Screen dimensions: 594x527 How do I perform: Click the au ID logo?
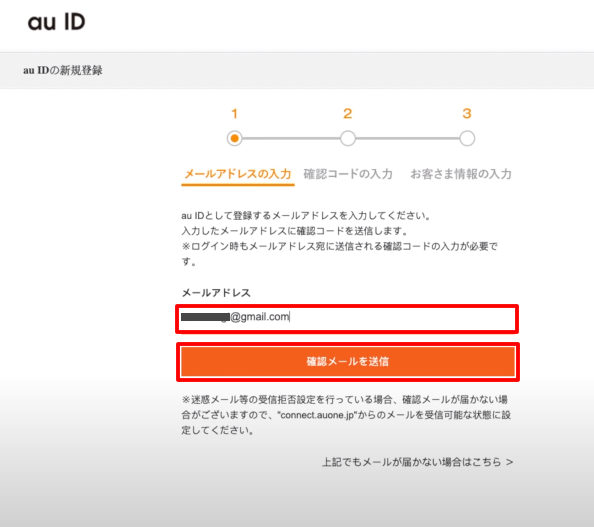click(x=56, y=22)
